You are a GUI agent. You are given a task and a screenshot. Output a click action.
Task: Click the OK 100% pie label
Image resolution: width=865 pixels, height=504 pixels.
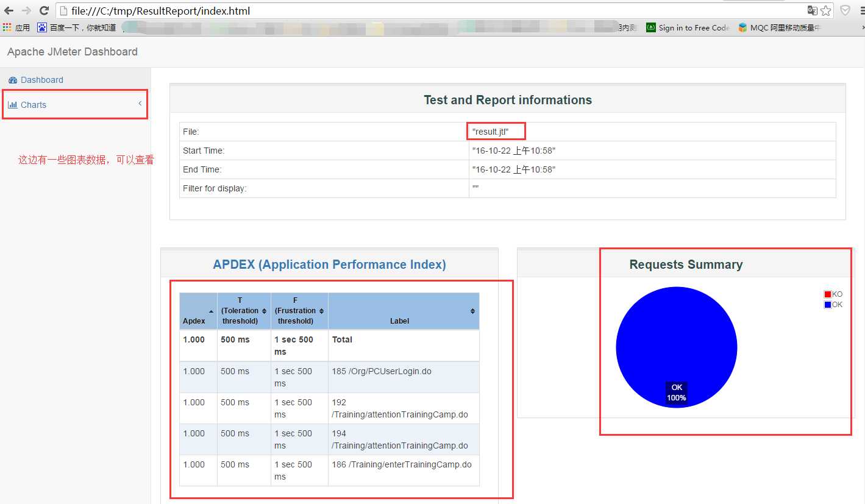tap(677, 392)
